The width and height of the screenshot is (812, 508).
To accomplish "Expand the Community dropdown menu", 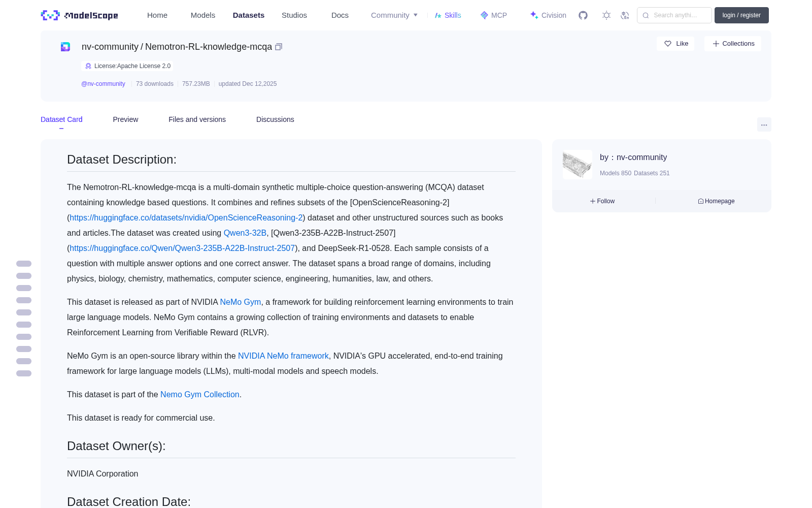I will 394,15.
